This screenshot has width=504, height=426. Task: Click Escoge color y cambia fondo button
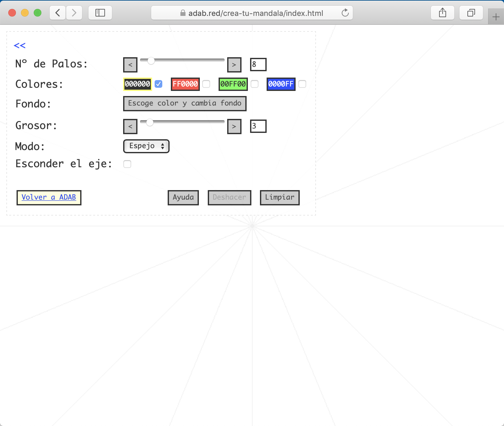point(185,104)
